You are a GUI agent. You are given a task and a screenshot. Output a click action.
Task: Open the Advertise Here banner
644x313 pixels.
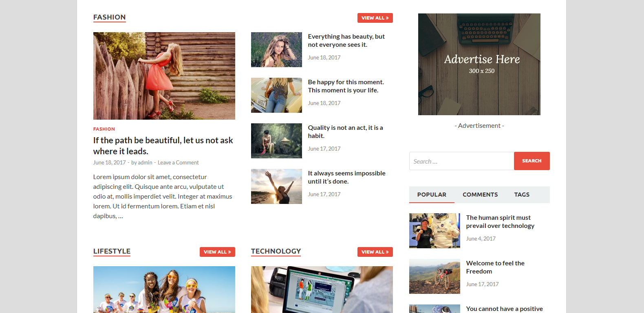pos(479,64)
